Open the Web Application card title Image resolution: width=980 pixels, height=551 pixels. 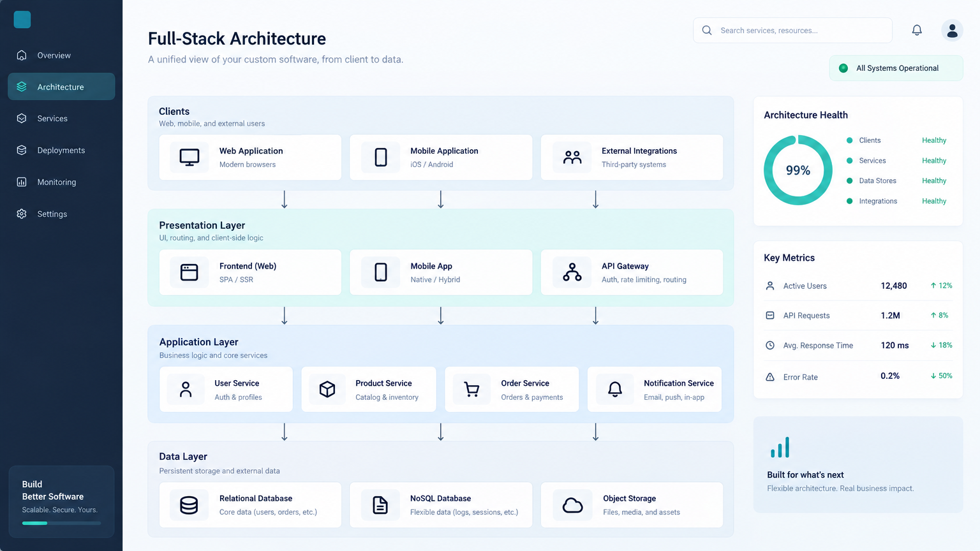(251, 151)
